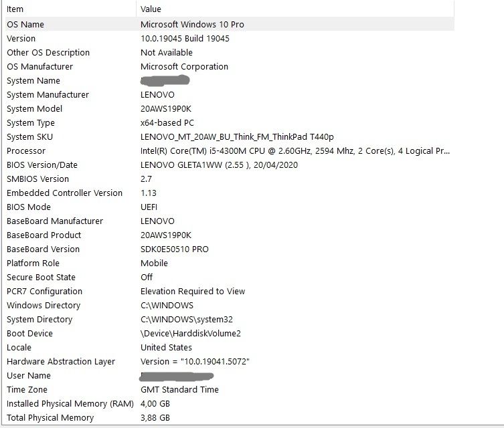This screenshot has width=504, height=428.
Task: Select the BaseBoard Version row label
Action: [x=43, y=249]
